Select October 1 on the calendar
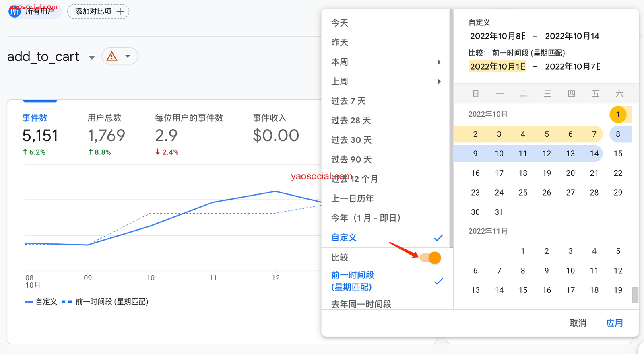The image size is (644, 354). pyautogui.click(x=617, y=115)
